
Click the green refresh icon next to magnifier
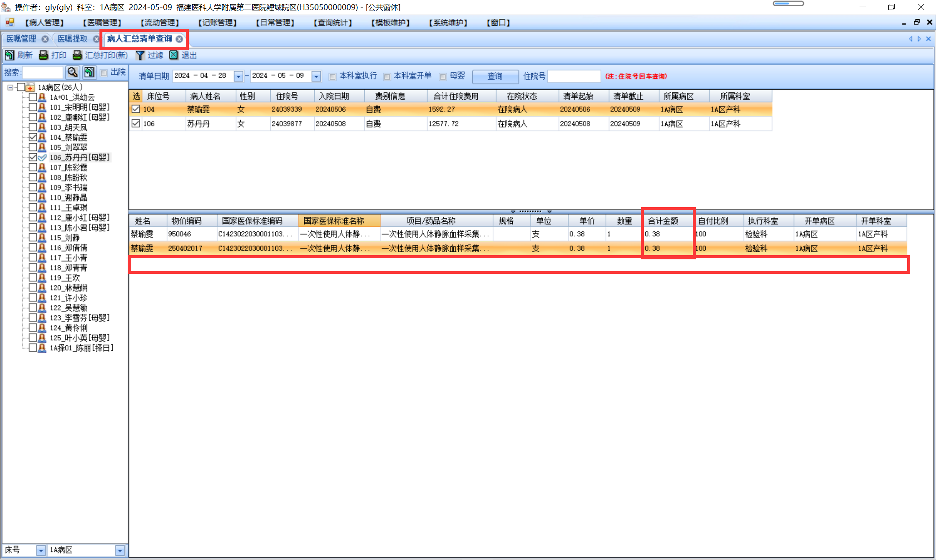coord(89,73)
